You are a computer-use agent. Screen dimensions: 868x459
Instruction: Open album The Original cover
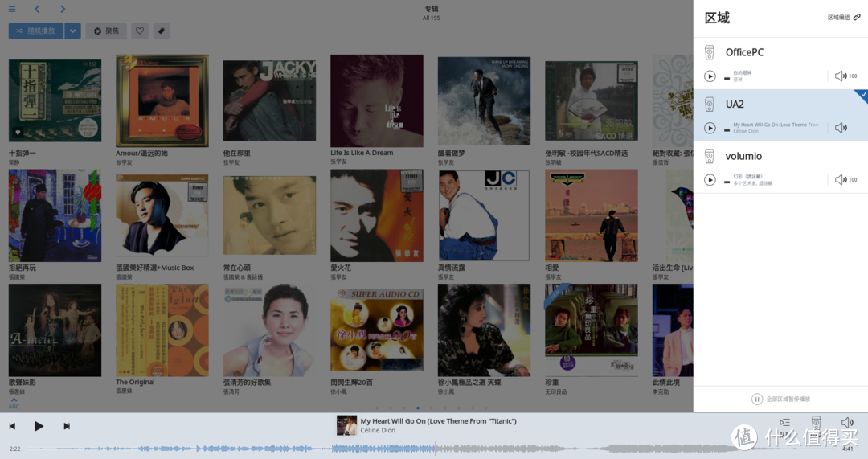point(162,330)
